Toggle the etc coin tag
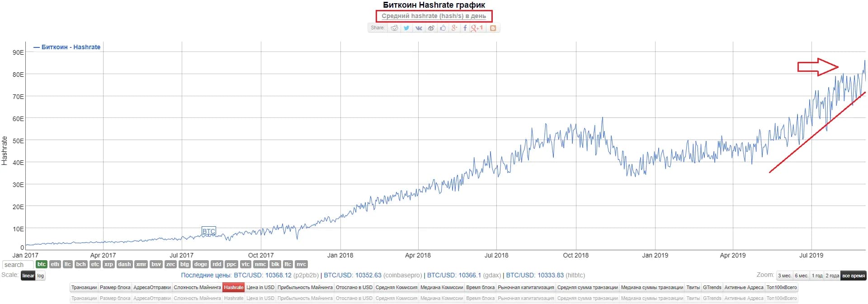This screenshot has width=868, height=304. coord(95,264)
